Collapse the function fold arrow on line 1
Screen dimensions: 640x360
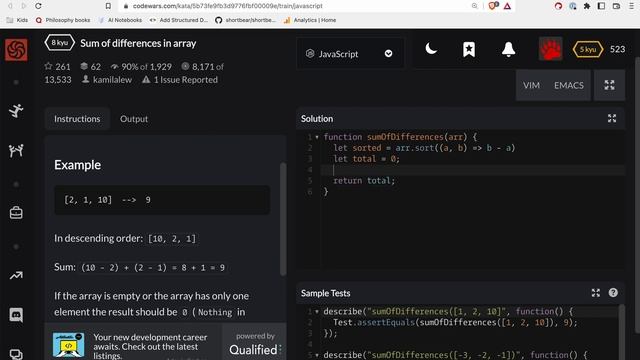[317, 137]
